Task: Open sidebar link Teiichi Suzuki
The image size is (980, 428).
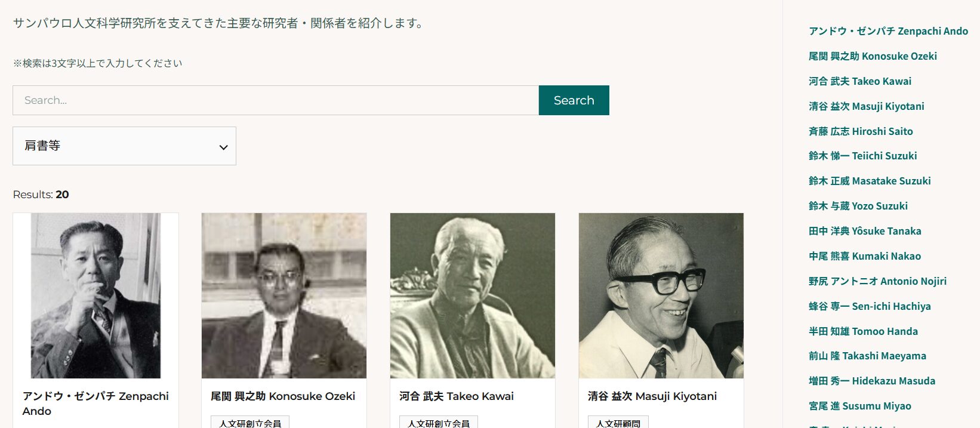Action: (x=862, y=156)
